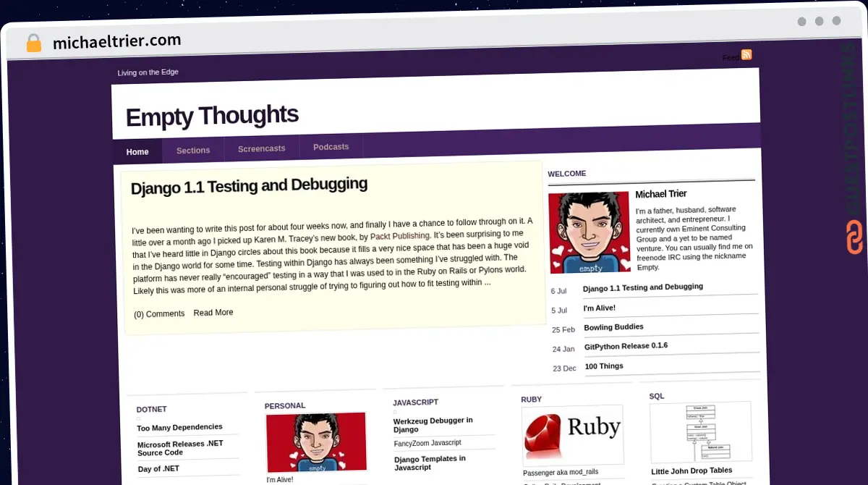Image resolution: width=868 pixels, height=485 pixels.
Task: Click the SQL section heading
Action: pyautogui.click(x=656, y=397)
